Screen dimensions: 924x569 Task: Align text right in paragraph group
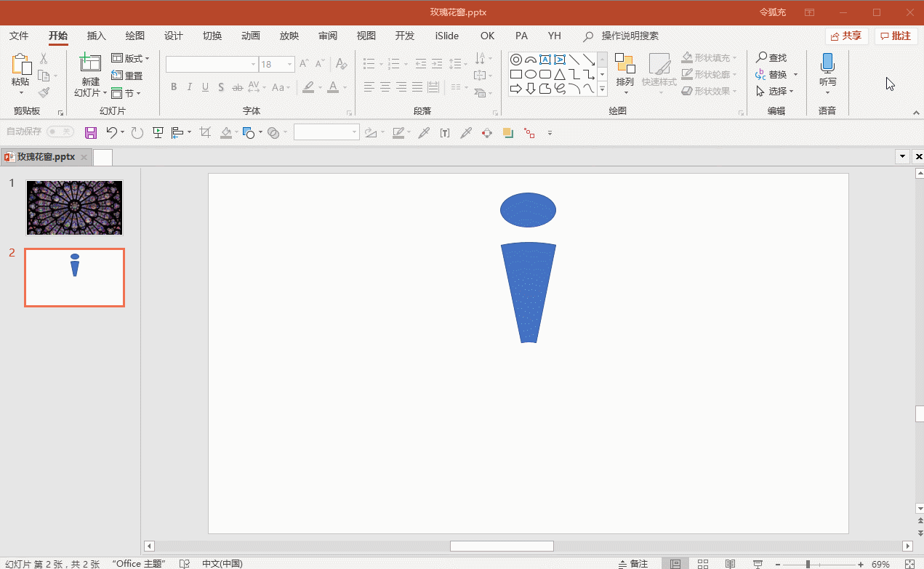pyautogui.click(x=401, y=87)
